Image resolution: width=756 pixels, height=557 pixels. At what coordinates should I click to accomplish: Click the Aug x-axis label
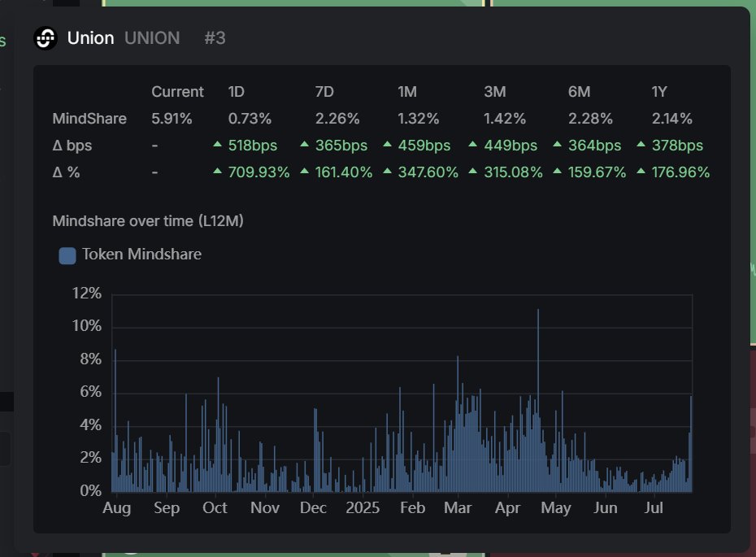[x=117, y=508]
